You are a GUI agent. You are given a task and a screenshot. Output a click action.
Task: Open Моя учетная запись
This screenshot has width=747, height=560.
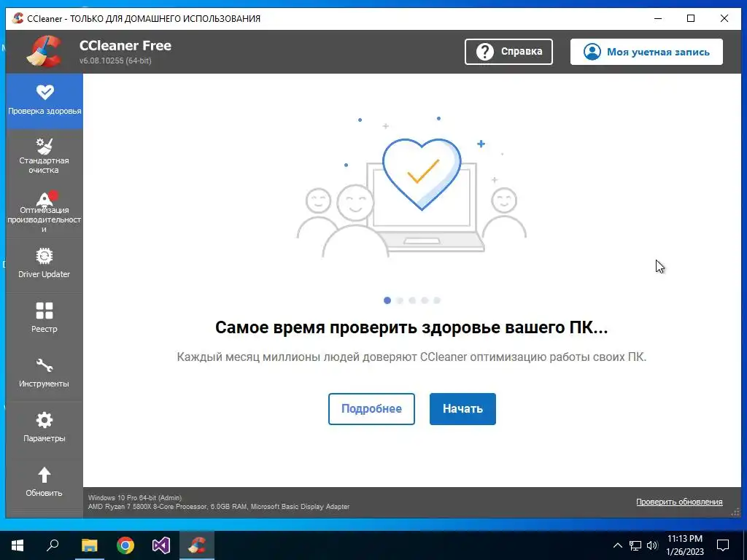coord(646,52)
